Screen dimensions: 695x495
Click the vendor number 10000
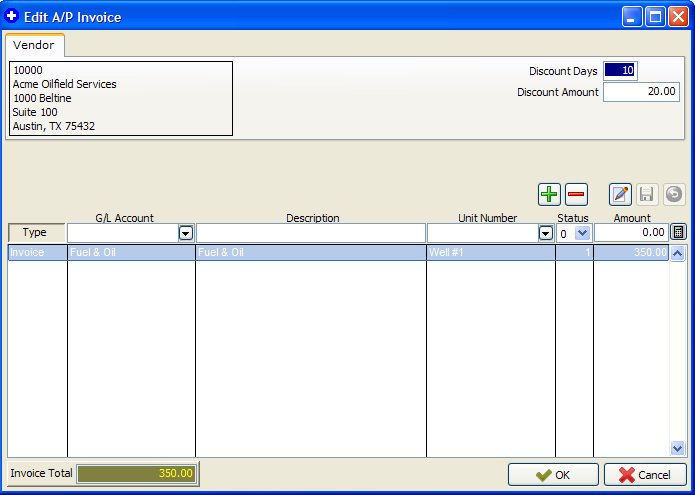(28, 70)
